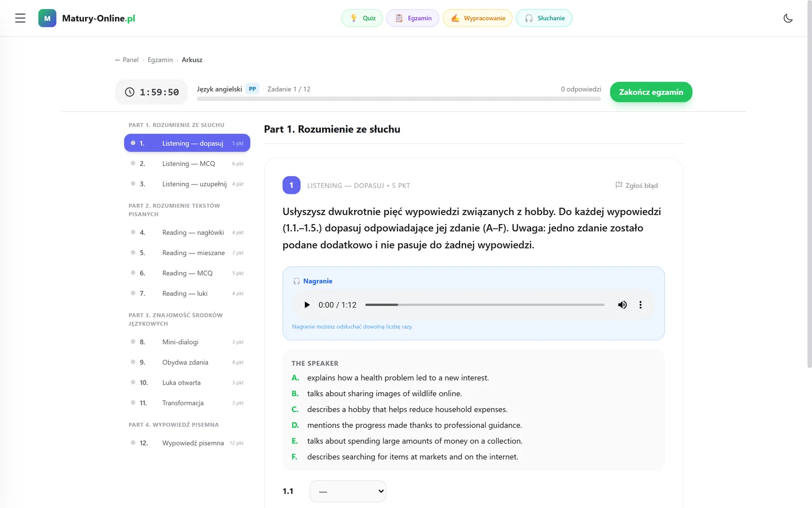Viewport: 812px width, 508px height.
Task: Select task 5 Reading — mieszane
Action: click(x=187, y=253)
